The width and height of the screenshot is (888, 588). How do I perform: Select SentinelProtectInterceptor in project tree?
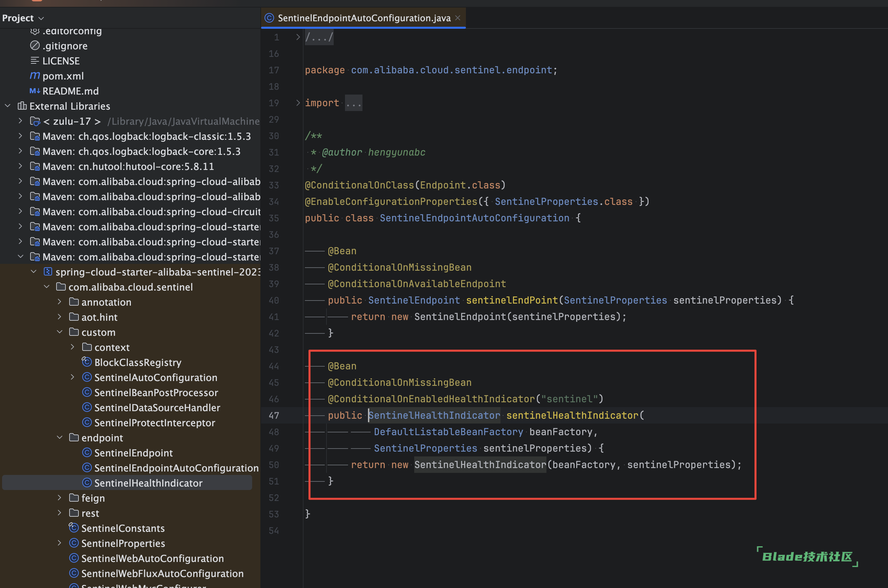tap(155, 422)
